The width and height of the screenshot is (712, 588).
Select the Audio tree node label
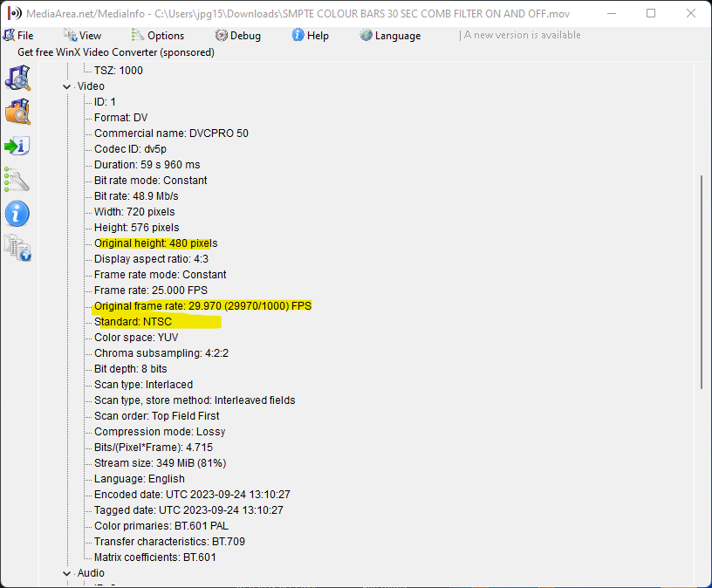91,573
